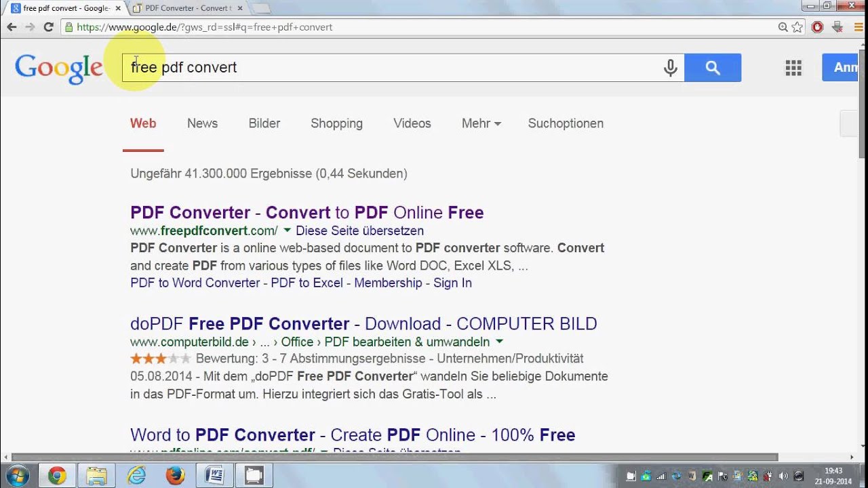Click the browser address bar URL
Image resolution: width=868 pixels, height=488 pixels.
pos(205,27)
